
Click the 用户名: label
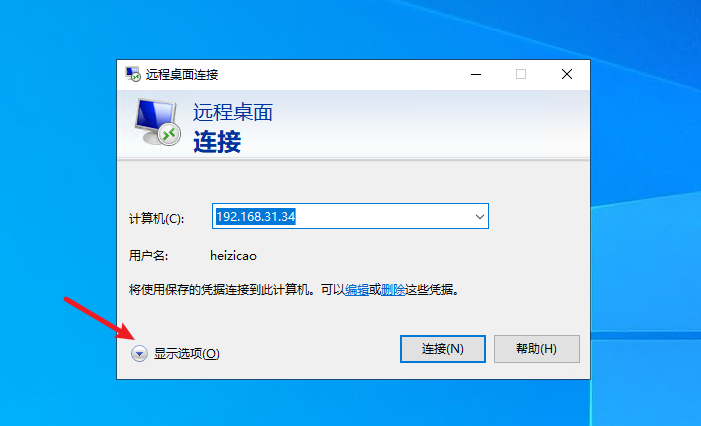(148, 256)
